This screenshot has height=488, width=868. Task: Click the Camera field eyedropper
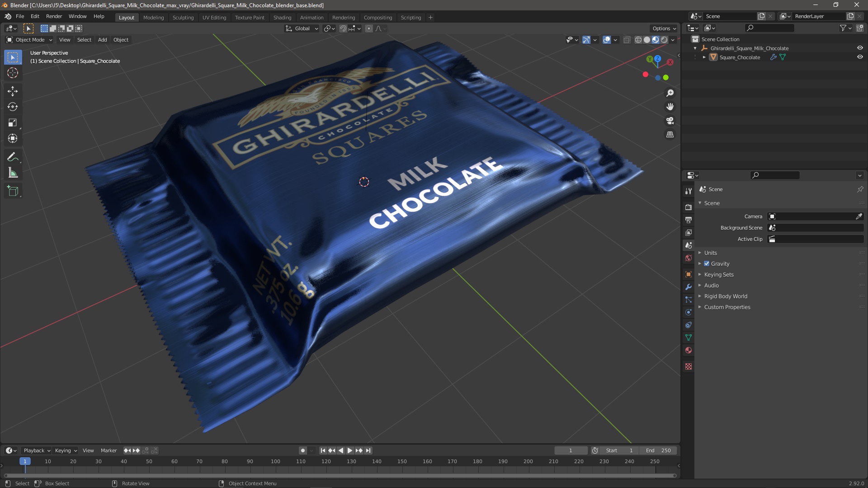point(859,216)
